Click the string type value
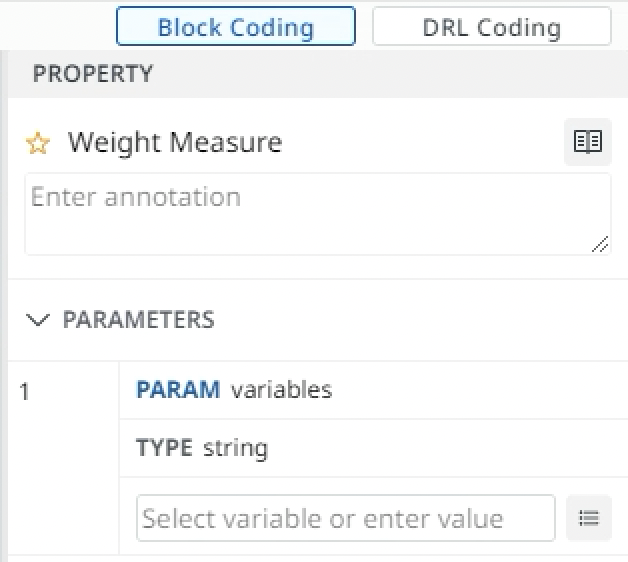 coord(236,448)
